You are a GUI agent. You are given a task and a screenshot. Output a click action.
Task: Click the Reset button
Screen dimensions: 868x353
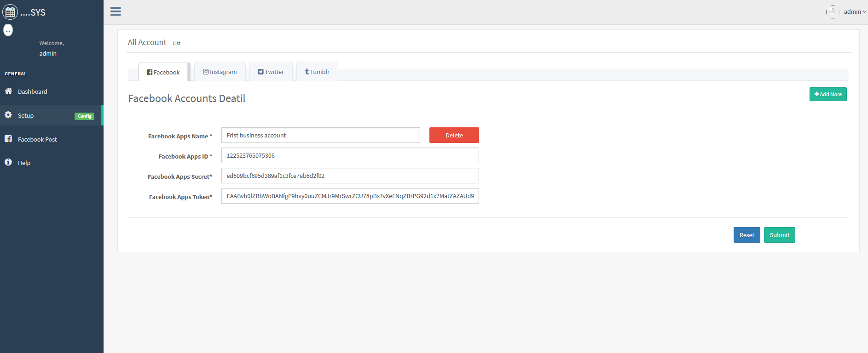pyautogui.click(x=747, y=235)
